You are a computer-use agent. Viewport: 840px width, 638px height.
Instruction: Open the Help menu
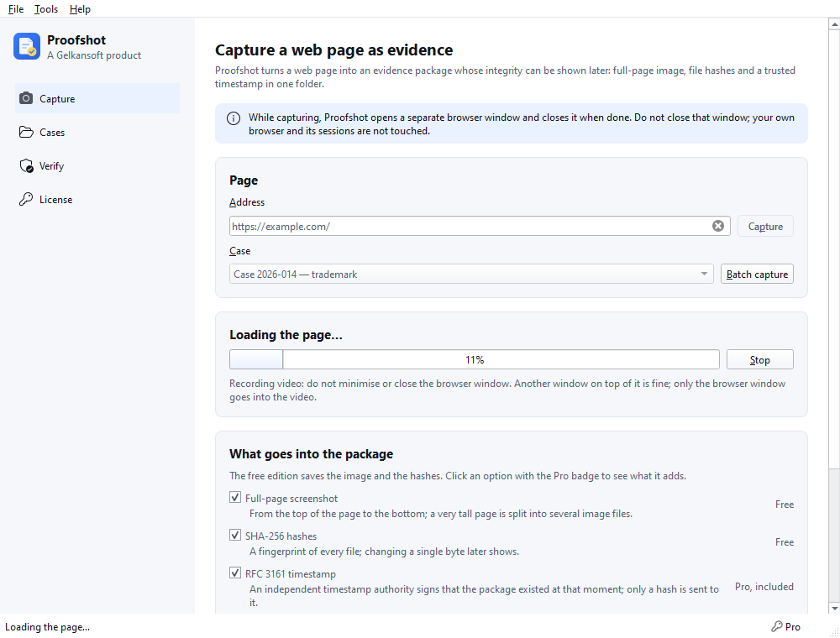80,9
